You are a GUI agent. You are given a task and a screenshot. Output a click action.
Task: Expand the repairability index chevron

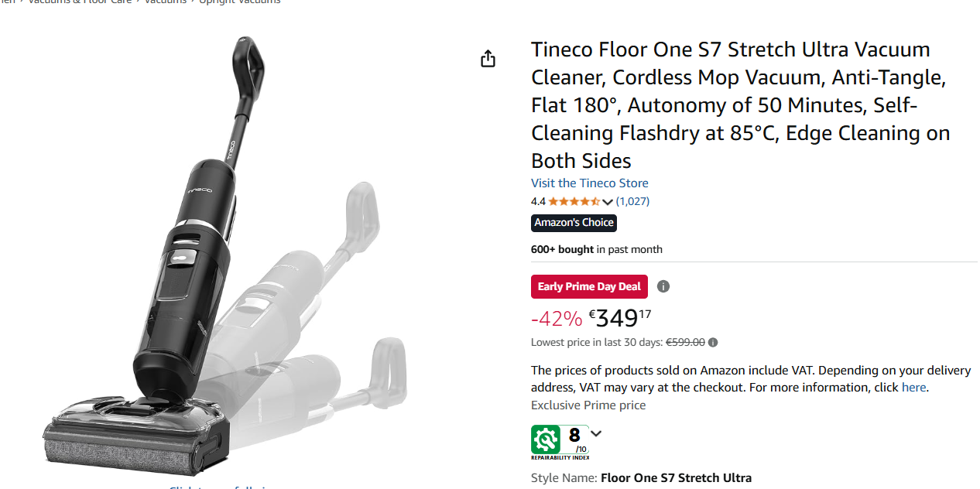pos(596,434)
